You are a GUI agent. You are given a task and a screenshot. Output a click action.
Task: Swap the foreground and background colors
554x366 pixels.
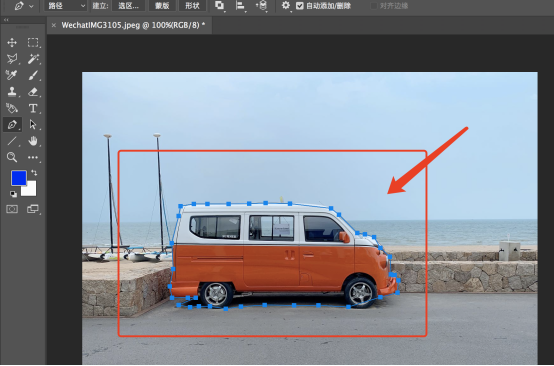[34, 173]
